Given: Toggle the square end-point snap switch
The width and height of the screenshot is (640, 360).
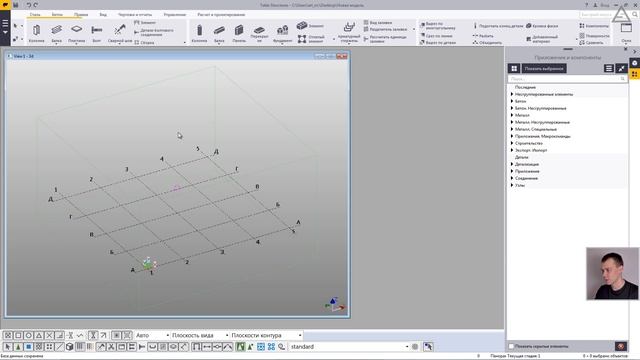Looking at the screenshot, I should (x=18, y=335).
